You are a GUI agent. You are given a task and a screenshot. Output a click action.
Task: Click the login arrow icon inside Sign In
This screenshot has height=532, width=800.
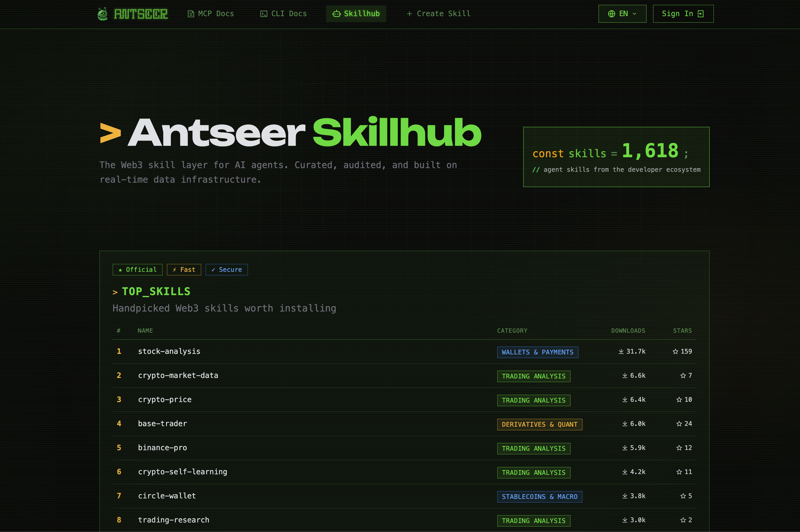[x=701, y=13]
